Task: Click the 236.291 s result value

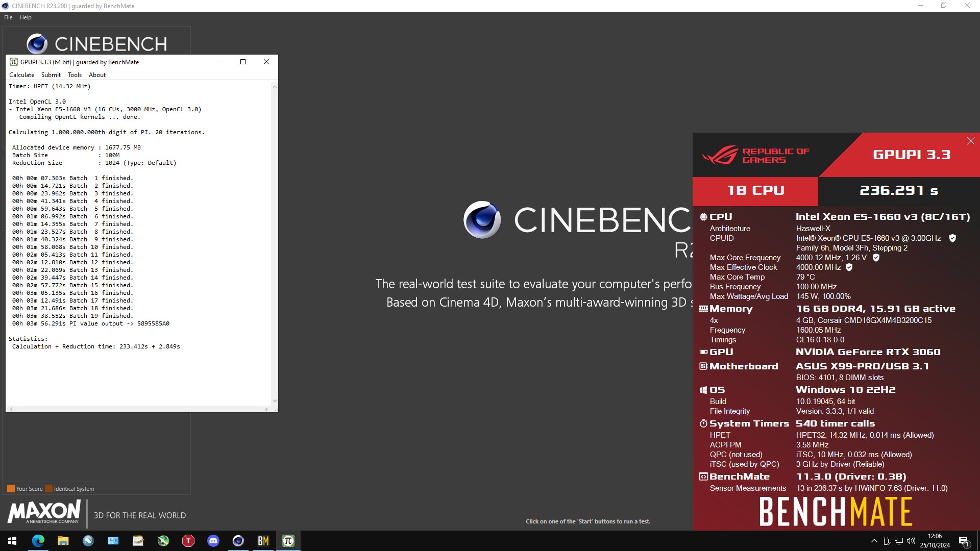Action: pyautogui.click(x=899, y=191)
